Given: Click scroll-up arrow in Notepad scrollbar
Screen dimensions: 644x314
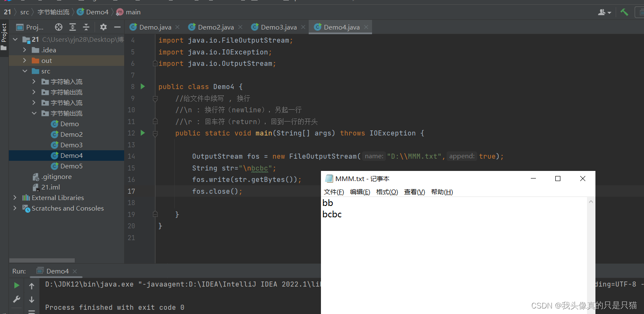Looking at the screenshot, I should 591,202.
